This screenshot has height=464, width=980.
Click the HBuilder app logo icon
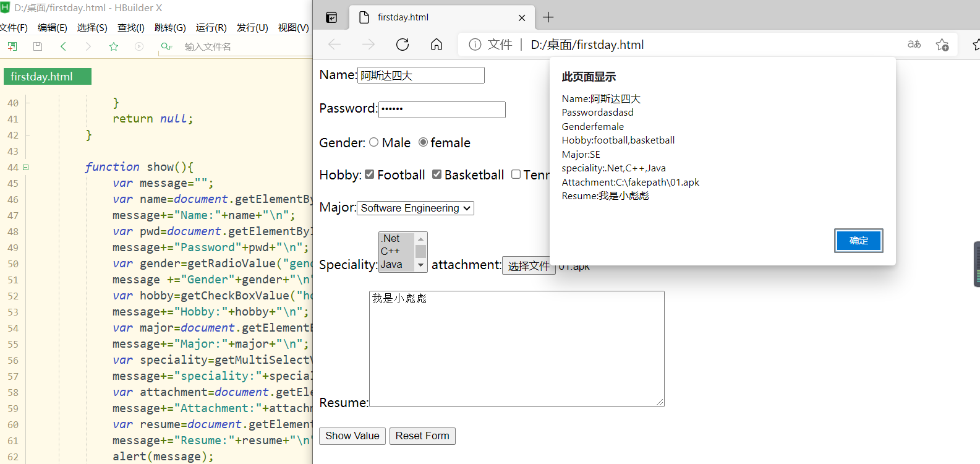(x=6, y=7)
